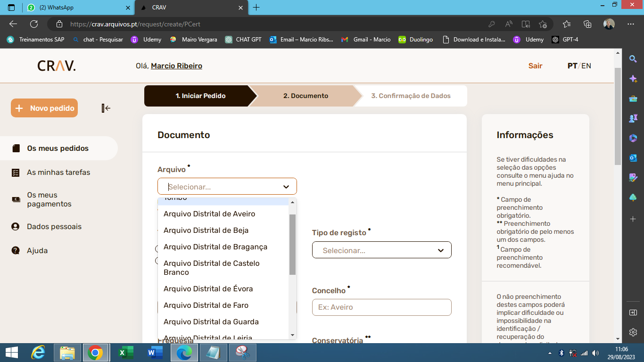
Task: Click the browser address bar URL
Action: (135, 24)
